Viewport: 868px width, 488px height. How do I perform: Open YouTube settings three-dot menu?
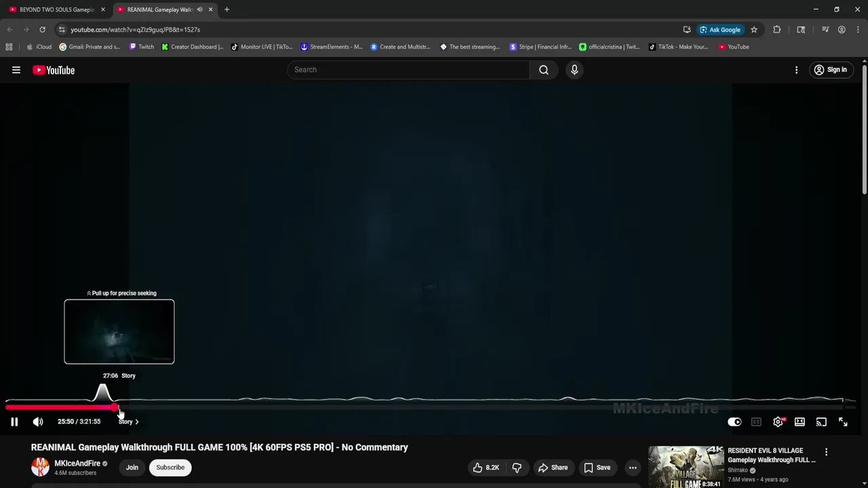click(796, 70)
